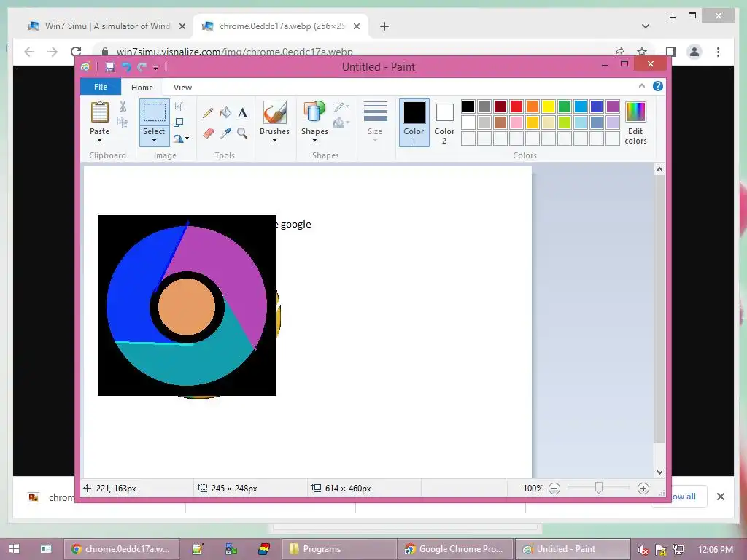Screen dimensions: 747x560
Task: Switch to the View ribbon tab
Action: (182, 87)
